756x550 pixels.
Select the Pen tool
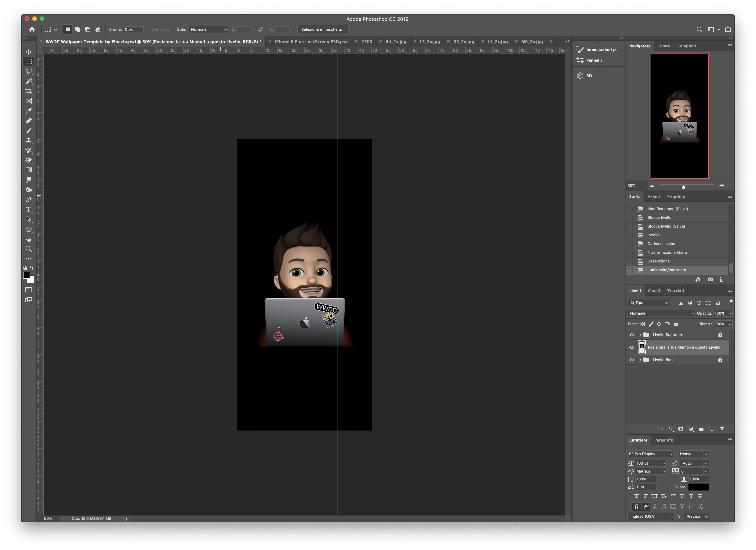point(29,200)
